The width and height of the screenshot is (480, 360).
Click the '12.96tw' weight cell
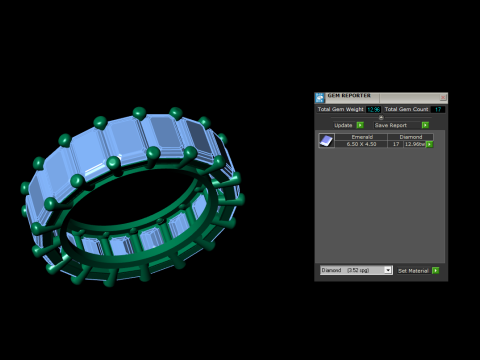coord(415,144)
